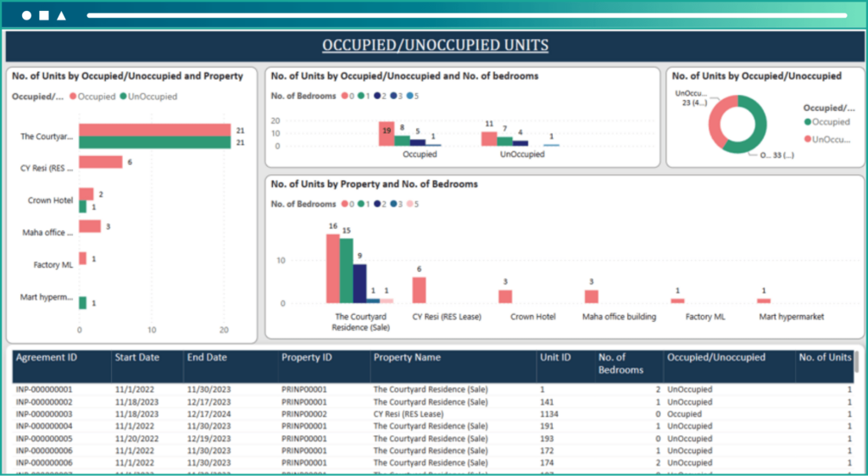Image resolution: width=868 pixels, height=476 pixels.
Task: Select The Courtyard Residence occupied bar with 21
Action: (x=154, y=130)
